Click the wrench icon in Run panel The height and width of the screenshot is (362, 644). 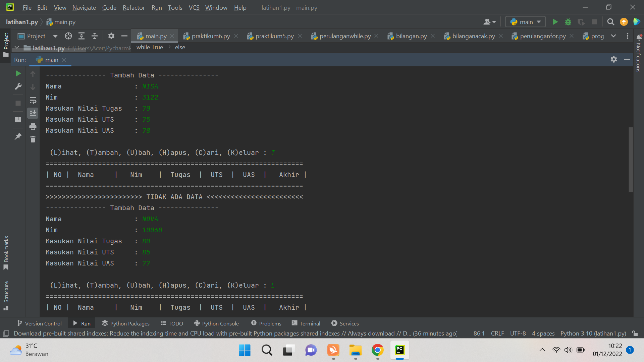[x=18, y=86]
